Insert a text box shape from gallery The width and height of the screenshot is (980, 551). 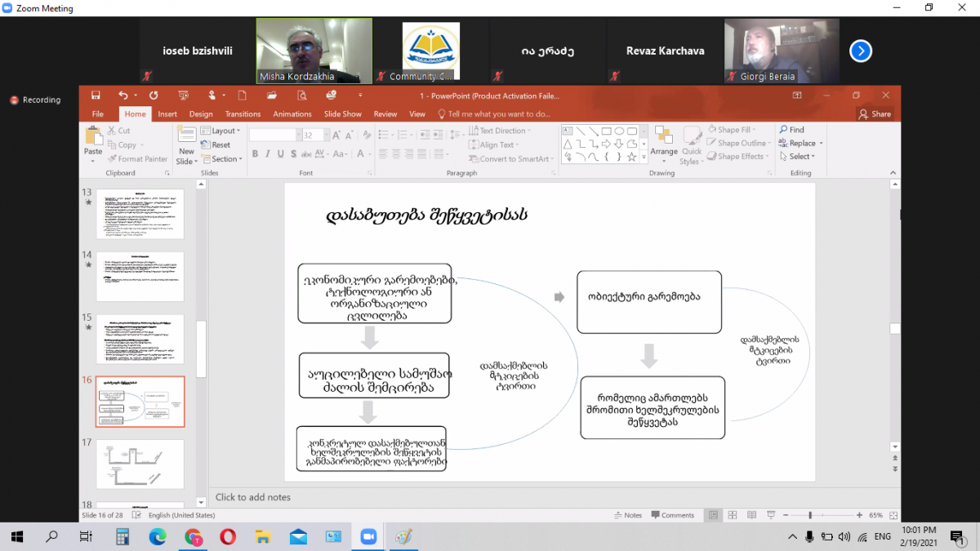(x=567, y=131)
